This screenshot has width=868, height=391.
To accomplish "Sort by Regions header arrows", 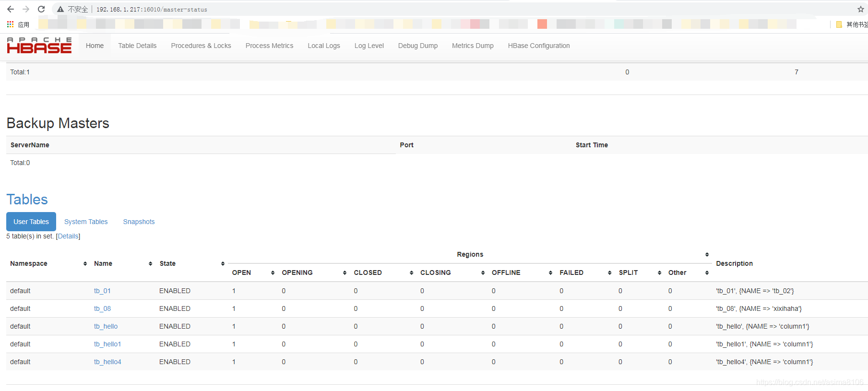I will (707, 254).
